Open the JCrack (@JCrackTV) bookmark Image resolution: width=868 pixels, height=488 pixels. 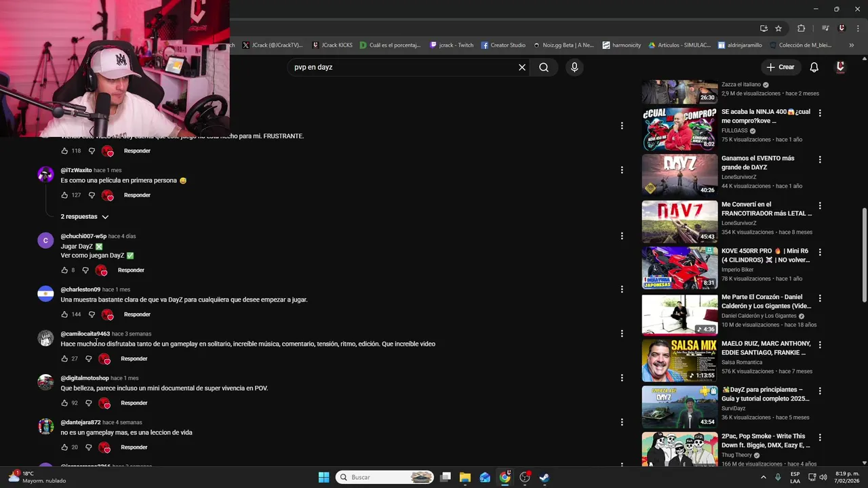pos(273,45)
